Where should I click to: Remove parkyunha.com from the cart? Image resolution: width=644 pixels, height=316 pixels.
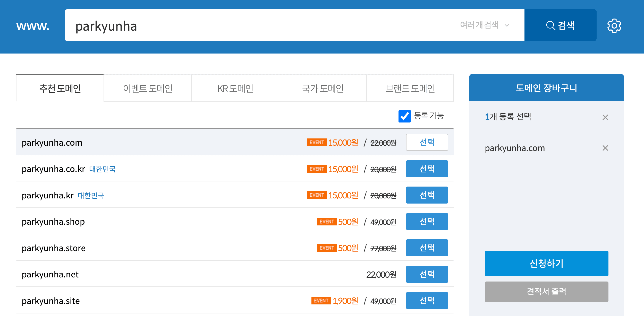[605, 148]
